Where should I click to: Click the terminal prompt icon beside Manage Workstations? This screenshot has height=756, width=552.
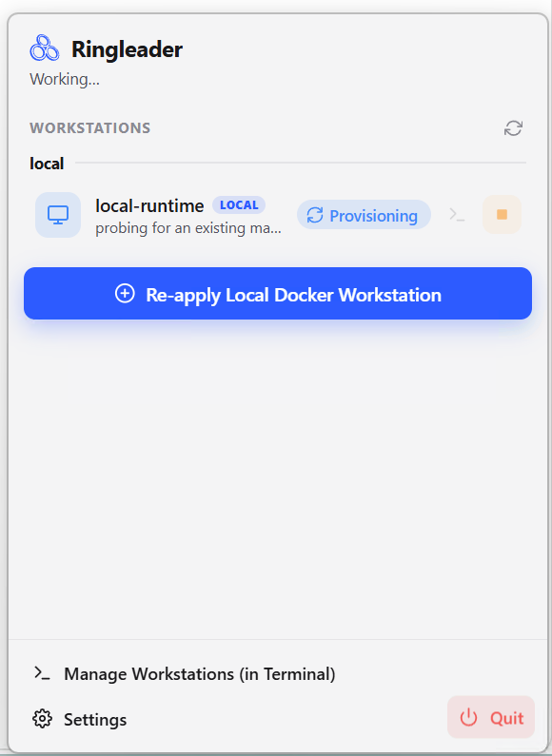tap(42, 673)
